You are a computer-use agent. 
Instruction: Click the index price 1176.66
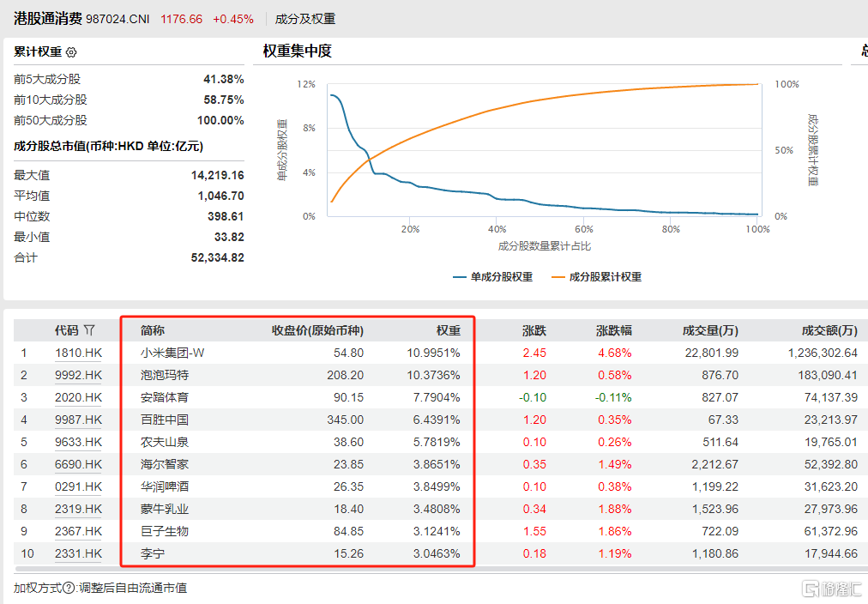[x=182, y=20]
